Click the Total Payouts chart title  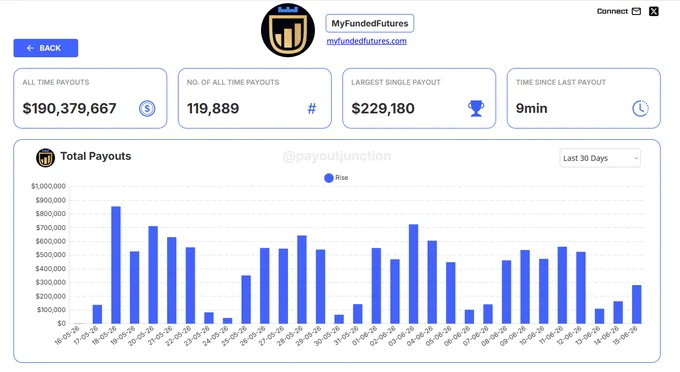click(x=96, y=156)
